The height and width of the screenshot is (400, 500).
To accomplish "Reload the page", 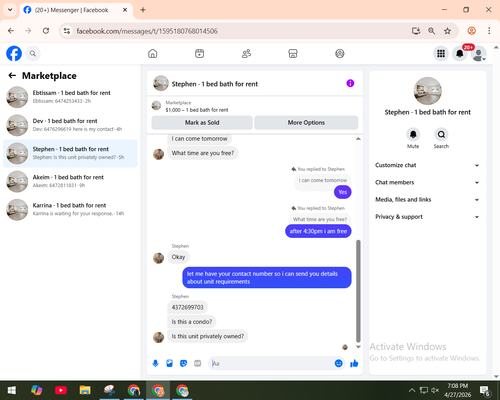I will [46, 31].
